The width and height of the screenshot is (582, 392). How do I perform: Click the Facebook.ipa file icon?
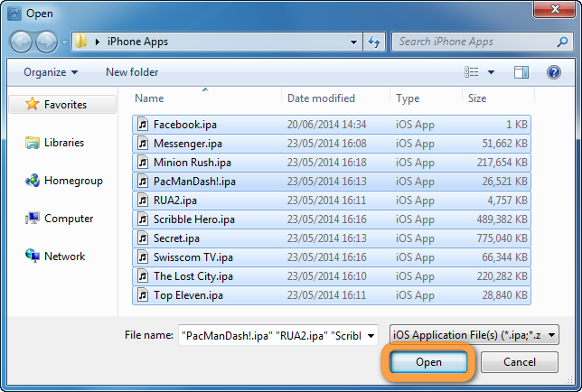point(143,125)
